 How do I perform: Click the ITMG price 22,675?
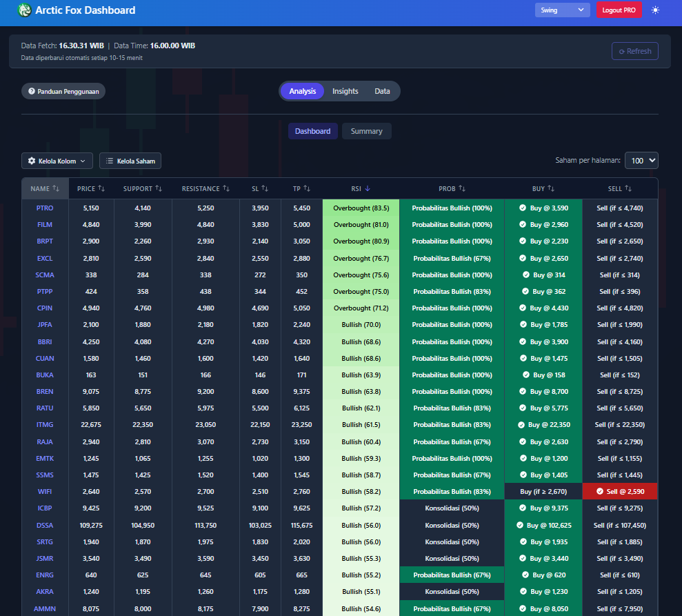tap(91, 425)
